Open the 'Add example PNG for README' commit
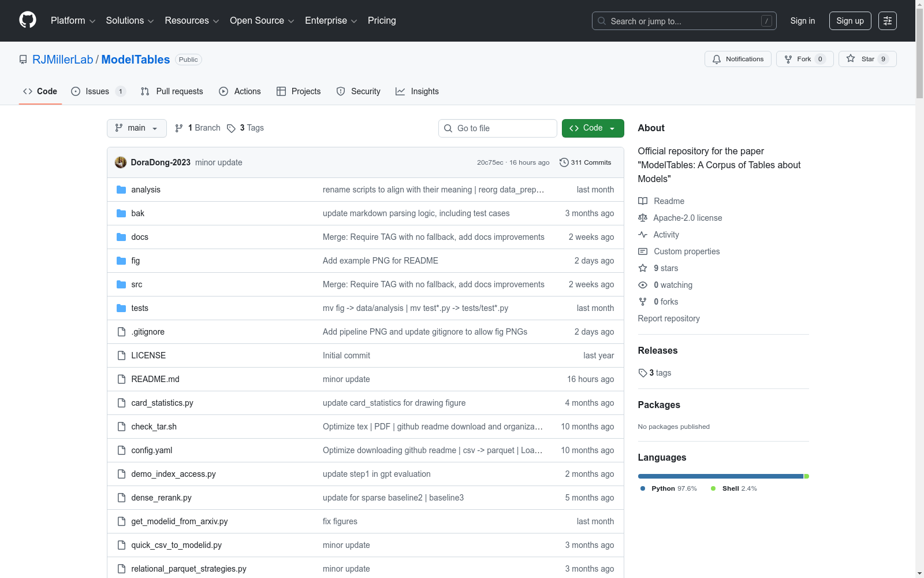This screenshot has width=924, height=578. click(x=381, y=261)
